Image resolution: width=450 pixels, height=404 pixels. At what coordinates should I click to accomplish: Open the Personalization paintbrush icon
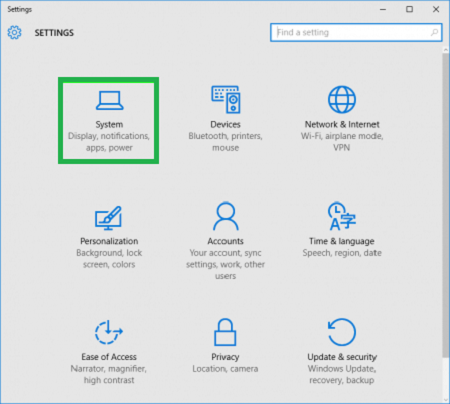[x=108, y=218]
